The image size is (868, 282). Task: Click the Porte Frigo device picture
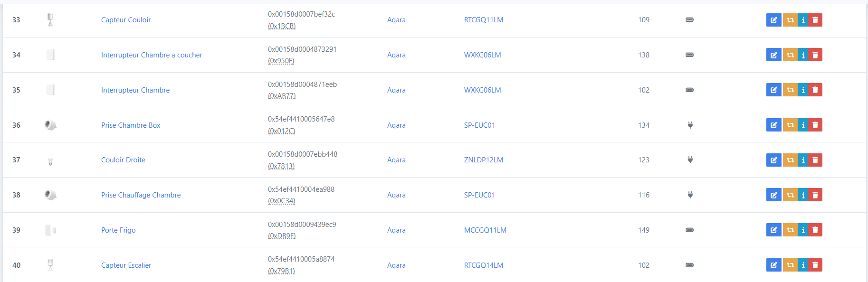click(x=50, y=230)
